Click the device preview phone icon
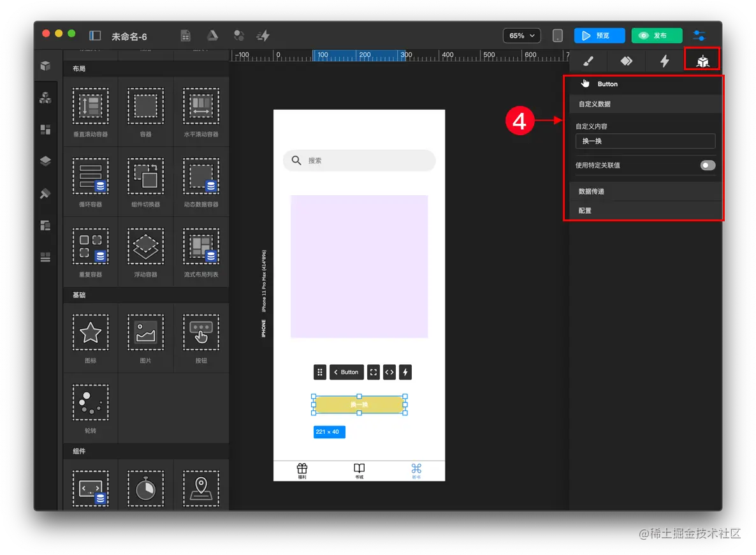The height and width of the screenshot is (555, 756). pyautogui.click(x=557, y=36)
